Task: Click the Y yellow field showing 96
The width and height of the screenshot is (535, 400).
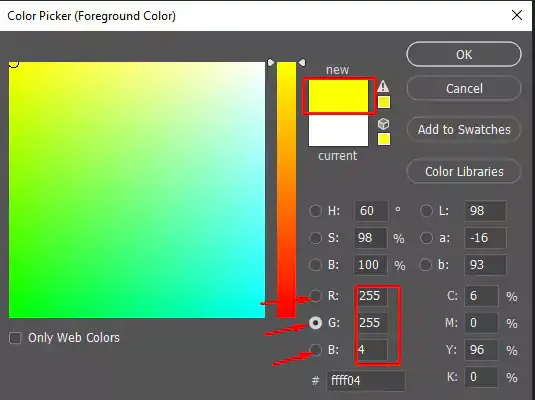Action: [x=481, y=349]
